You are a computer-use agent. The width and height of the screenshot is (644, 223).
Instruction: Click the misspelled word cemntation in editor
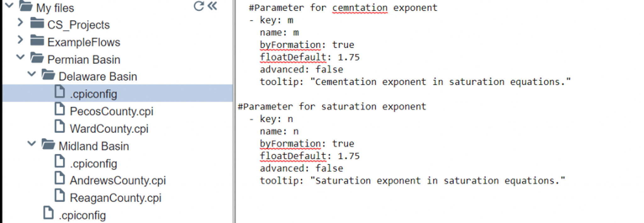pyautogui.click(x=360, y=8)
